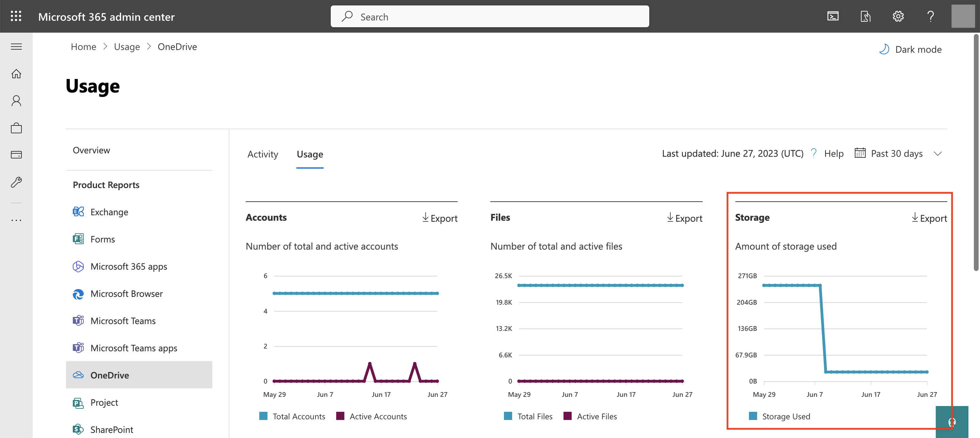Open the app launcher waffle icon

(x=16, y=16)
